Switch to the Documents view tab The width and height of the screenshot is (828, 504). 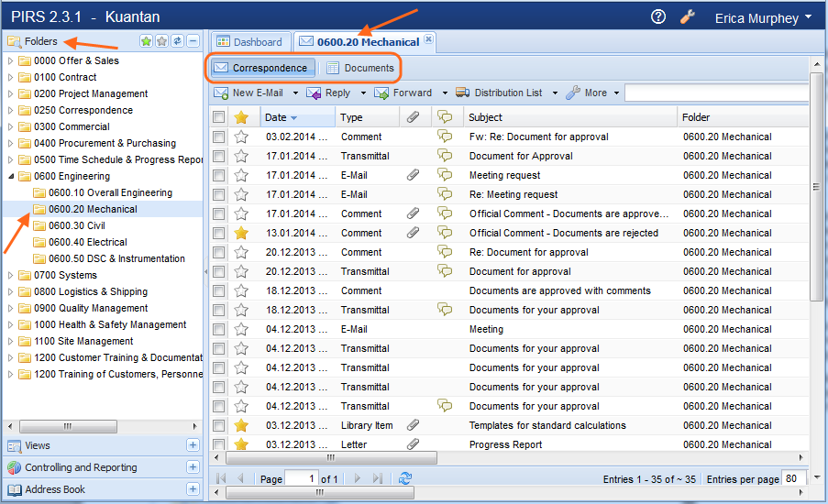click(x=360, y=68)
